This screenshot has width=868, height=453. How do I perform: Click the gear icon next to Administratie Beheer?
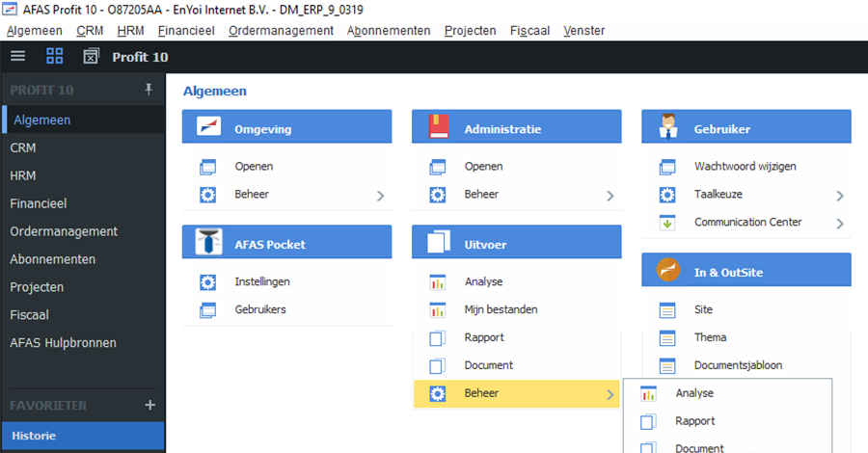click(x=437, y=195)
